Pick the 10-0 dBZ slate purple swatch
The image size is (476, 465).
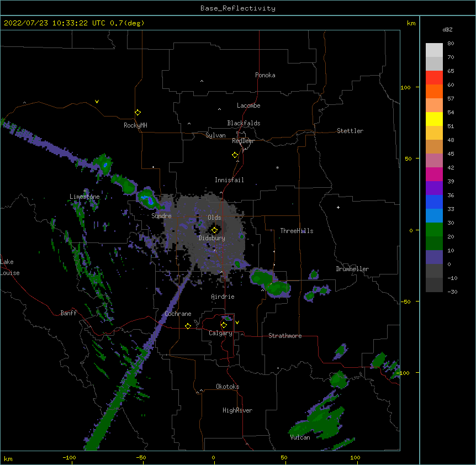[434, 257]
